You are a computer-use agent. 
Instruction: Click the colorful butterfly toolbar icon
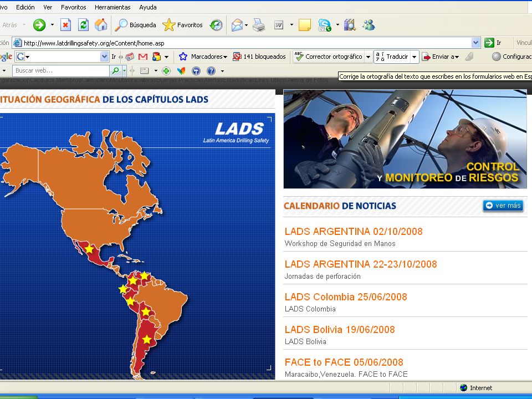181,70
